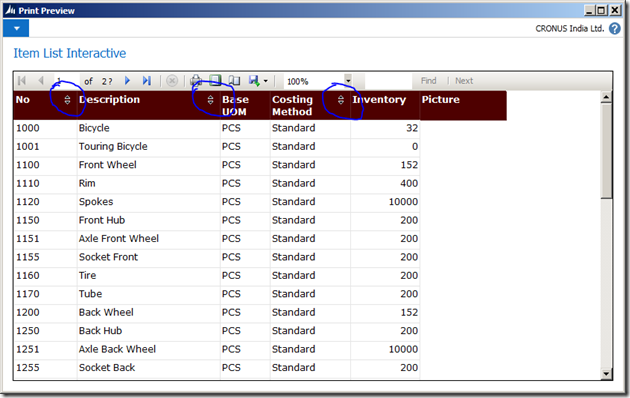
Task: Click the find text input field
Action: point(388,81)
